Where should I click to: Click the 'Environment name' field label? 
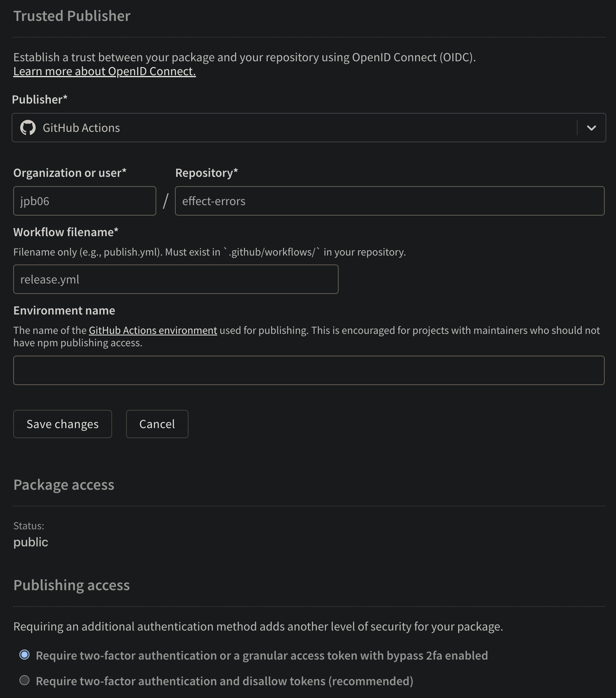tap(64, 310)
